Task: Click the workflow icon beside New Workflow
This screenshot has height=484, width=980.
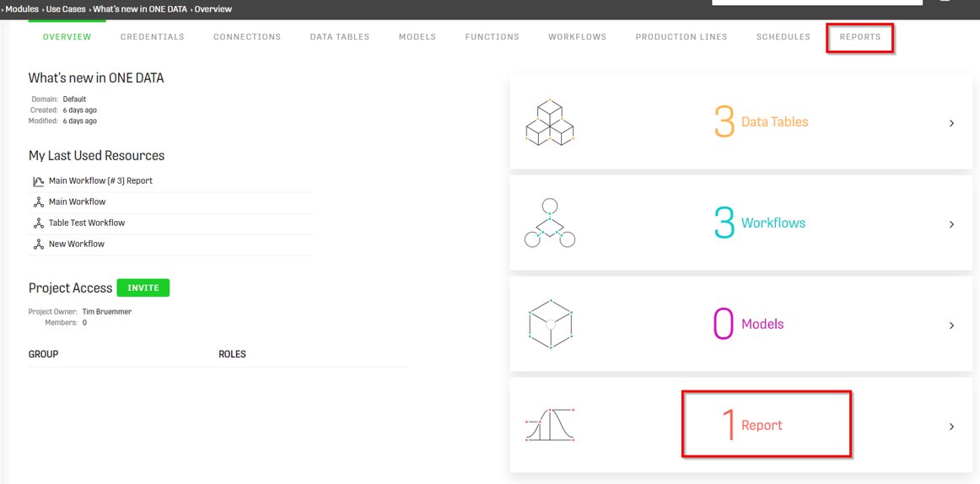Action: [38, 245]
